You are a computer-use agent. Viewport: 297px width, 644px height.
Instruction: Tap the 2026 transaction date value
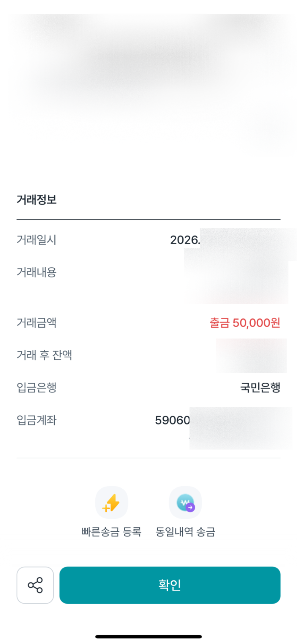185,240
